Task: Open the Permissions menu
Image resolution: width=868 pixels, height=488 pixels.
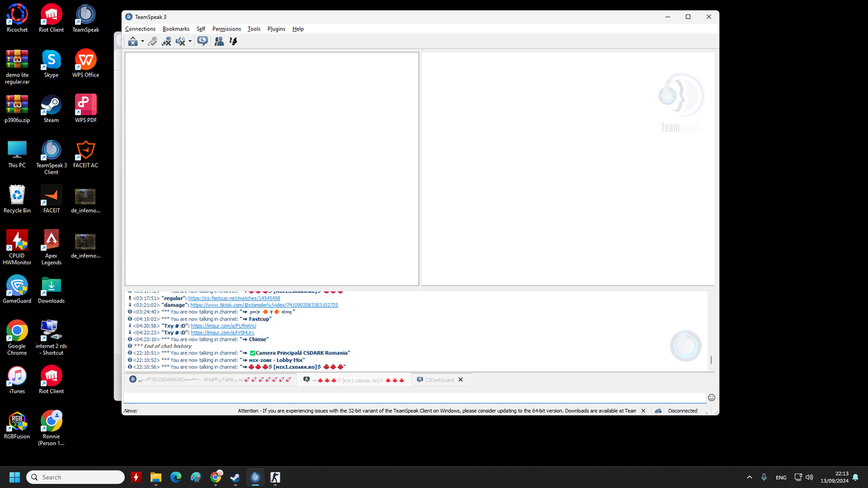Action: (x=226, y=29)
